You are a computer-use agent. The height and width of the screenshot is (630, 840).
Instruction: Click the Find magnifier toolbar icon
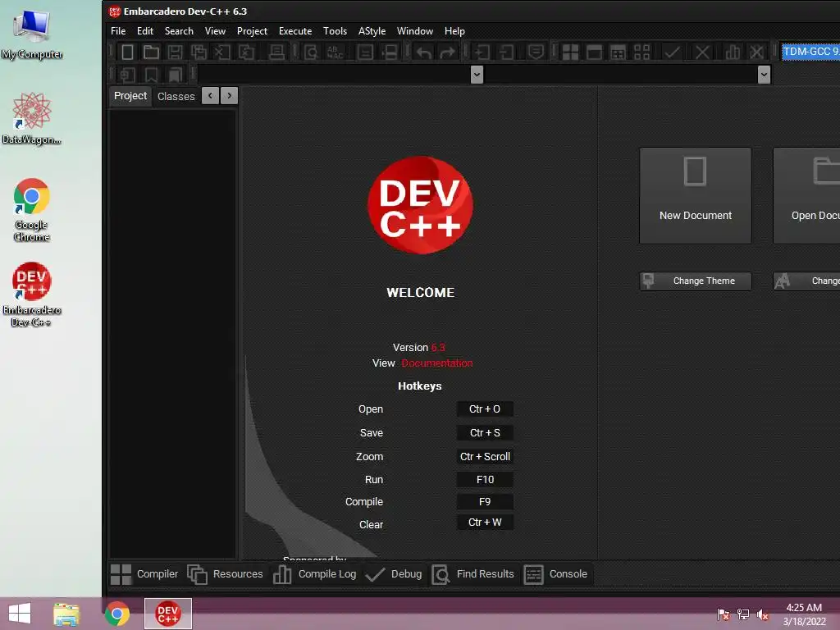pos(311,52)
